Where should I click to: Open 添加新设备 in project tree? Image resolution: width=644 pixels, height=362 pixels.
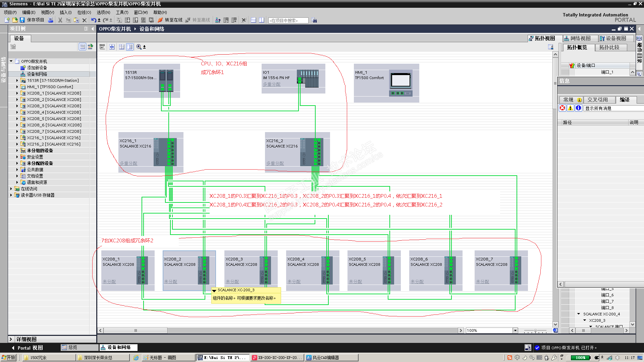tap(37, 68)
